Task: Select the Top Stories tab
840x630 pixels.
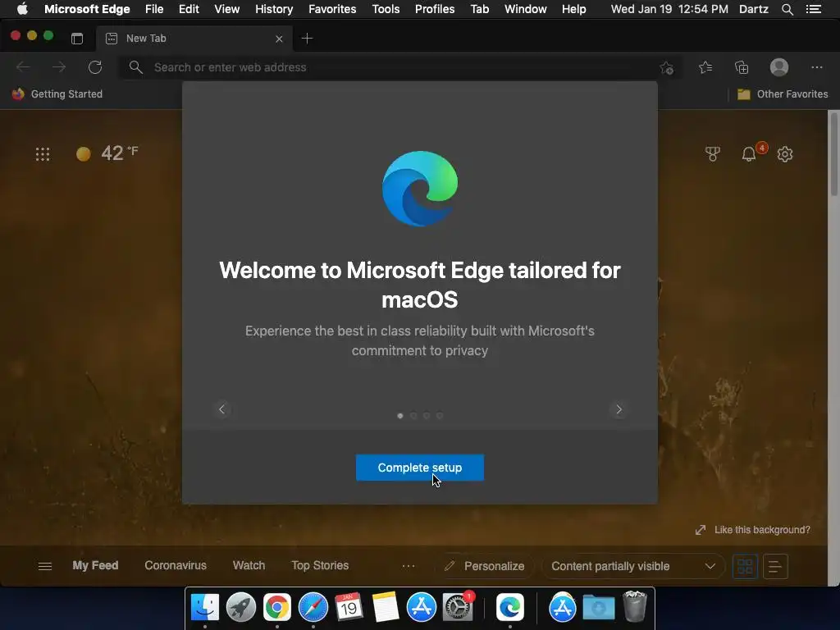Action: pos(320,566)
